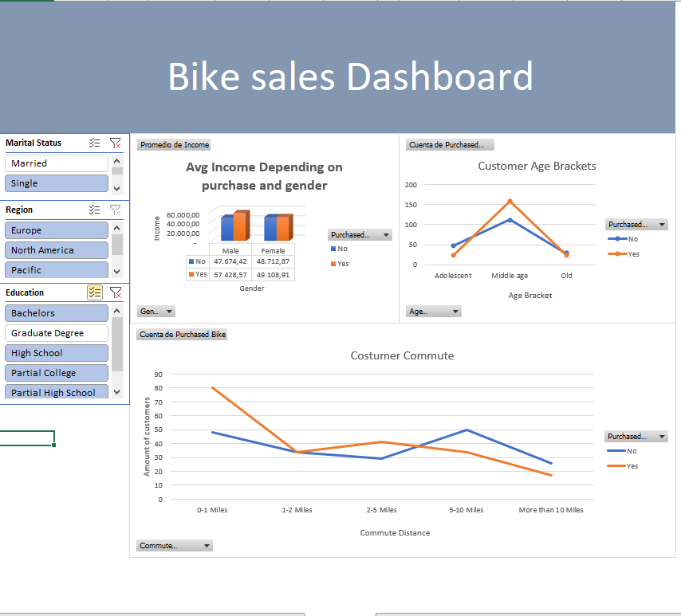Clear the Region slicer filter
681x616 pixels.
116,210
